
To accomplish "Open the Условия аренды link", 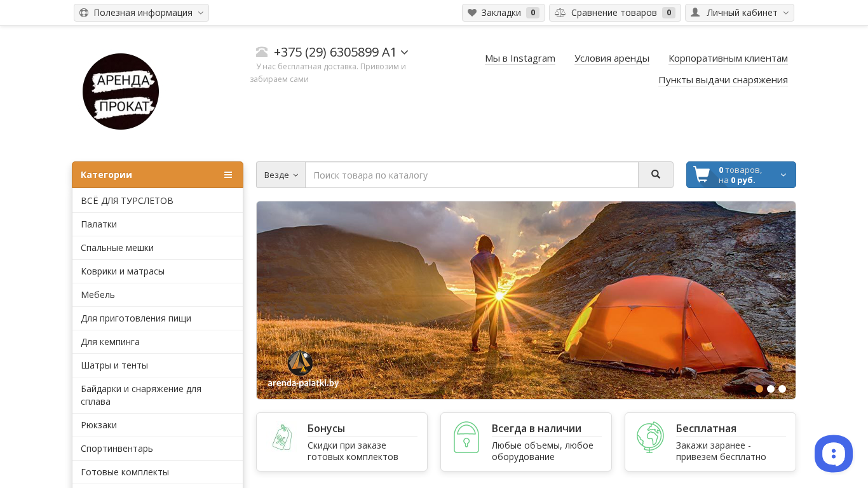I will tap(611, 58).
